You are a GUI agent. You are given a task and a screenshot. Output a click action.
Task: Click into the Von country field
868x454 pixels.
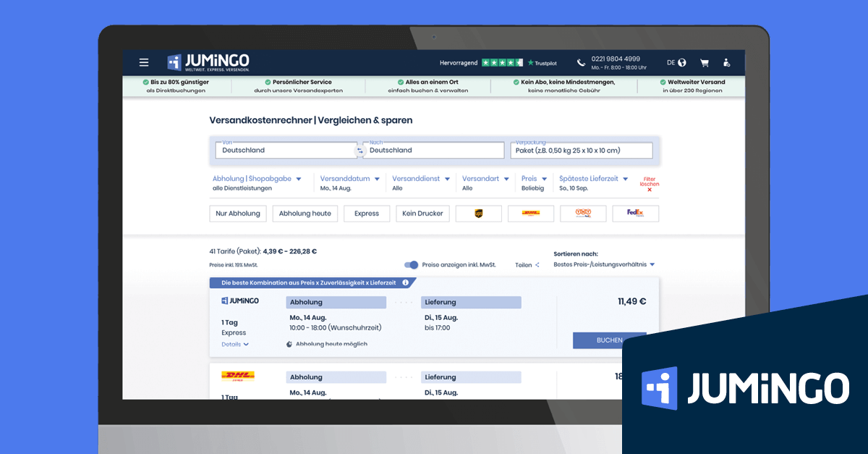point(285,150)
